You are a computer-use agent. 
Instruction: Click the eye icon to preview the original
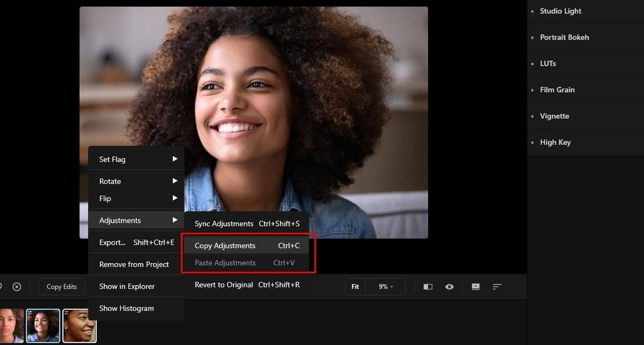pos(449,286)
